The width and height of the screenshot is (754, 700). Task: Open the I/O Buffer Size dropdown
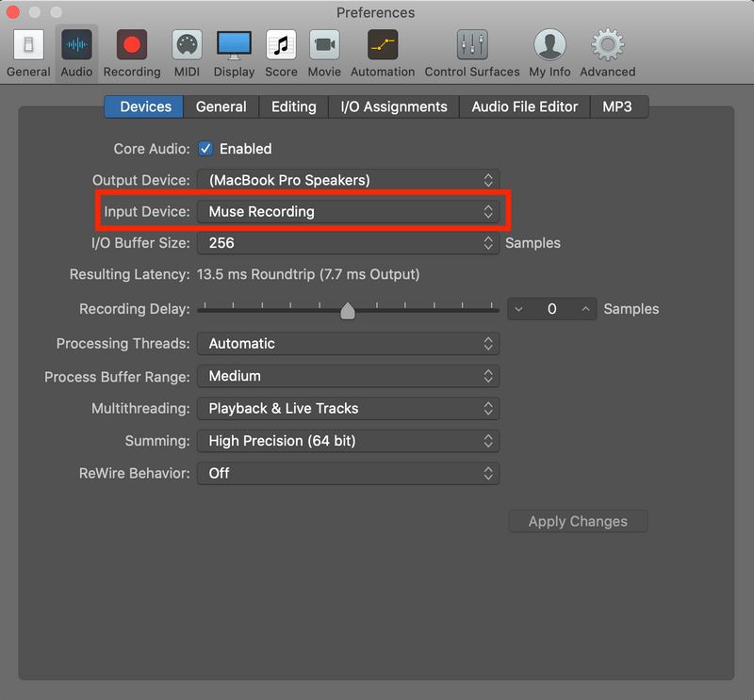(x=350, y=242)
